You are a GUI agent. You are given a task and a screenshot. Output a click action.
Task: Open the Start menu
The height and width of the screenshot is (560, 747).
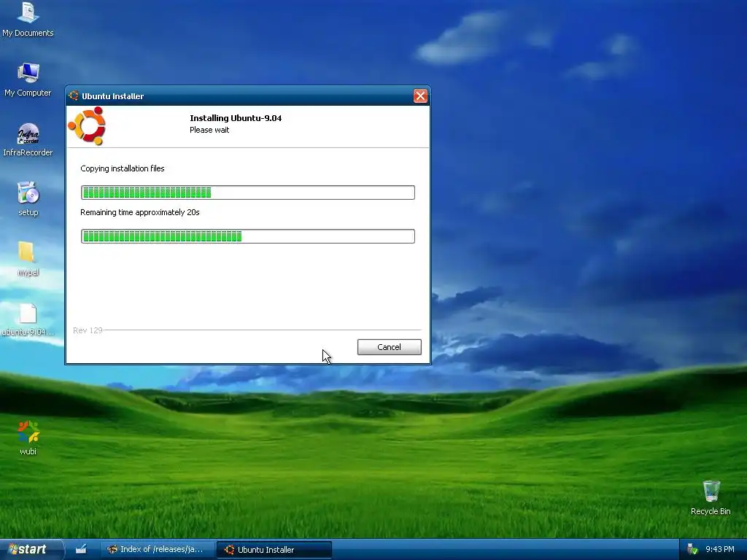[x=31, y=550]
